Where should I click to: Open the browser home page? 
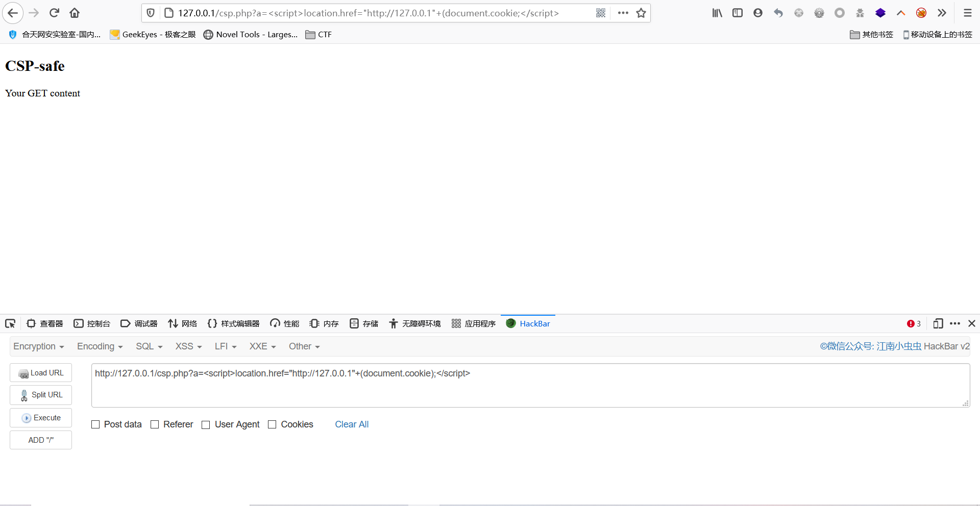pyautogui.click(x=75, y=13)
